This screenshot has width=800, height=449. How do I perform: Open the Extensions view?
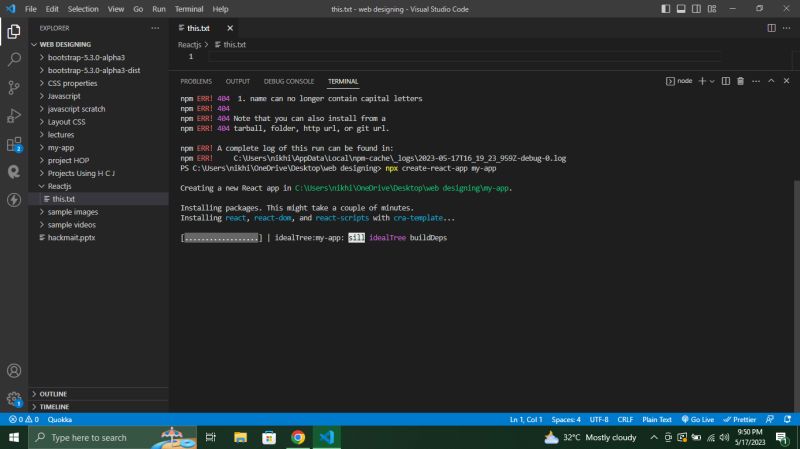click(14, 144)
